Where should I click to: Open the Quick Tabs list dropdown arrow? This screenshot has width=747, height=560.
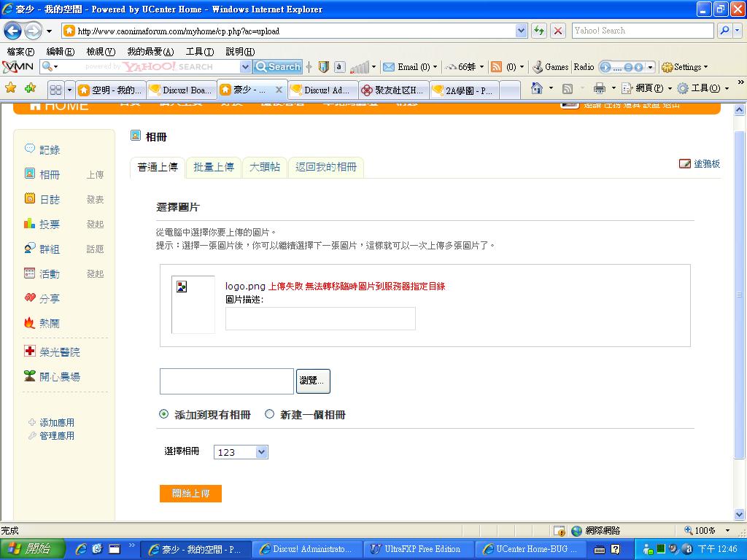(69, 90)
